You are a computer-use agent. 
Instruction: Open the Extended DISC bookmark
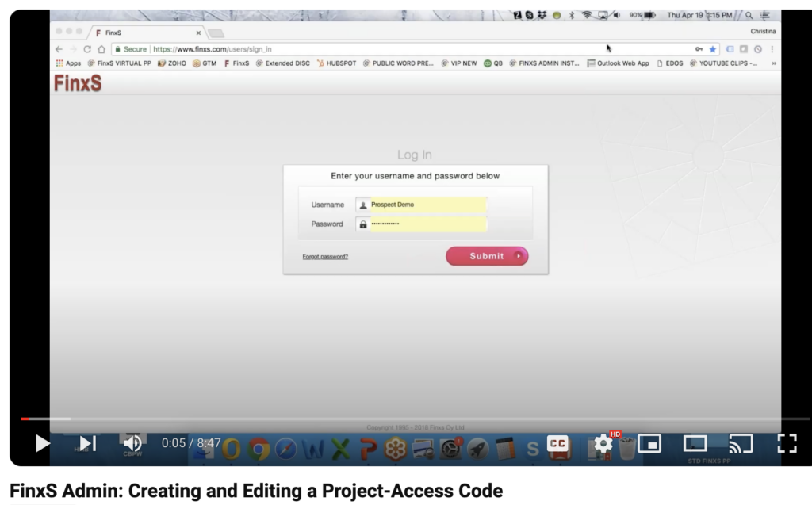coord(283,63)
